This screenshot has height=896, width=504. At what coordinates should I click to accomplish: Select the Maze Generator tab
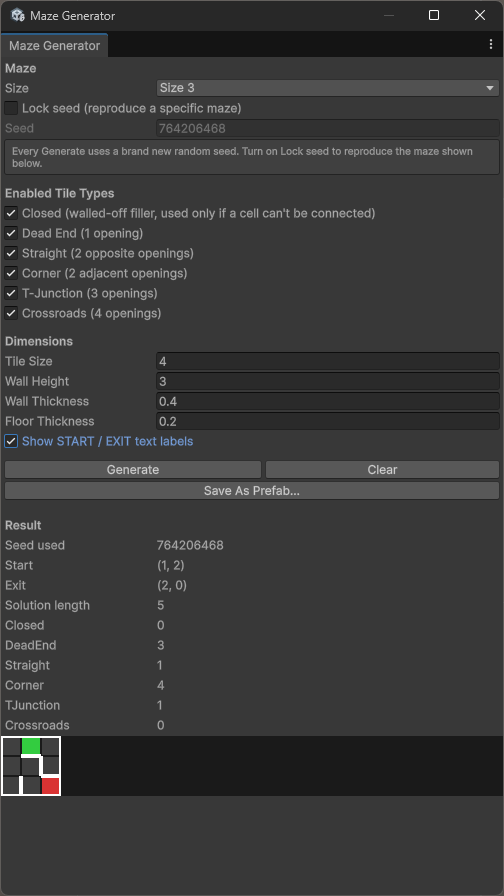click(54, 46)
